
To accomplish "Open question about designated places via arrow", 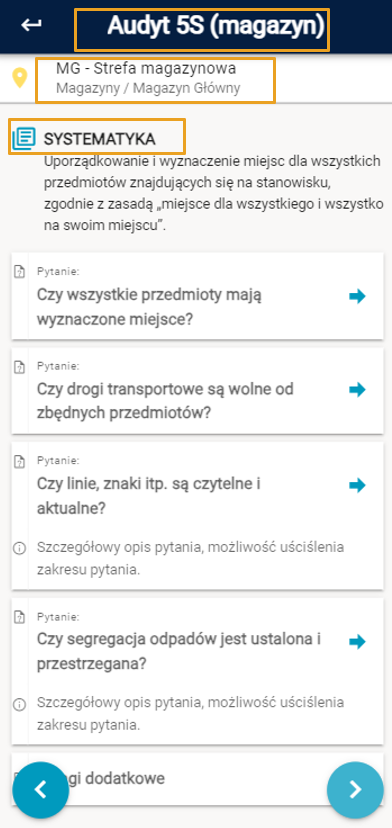I will [x=357, y=296].
